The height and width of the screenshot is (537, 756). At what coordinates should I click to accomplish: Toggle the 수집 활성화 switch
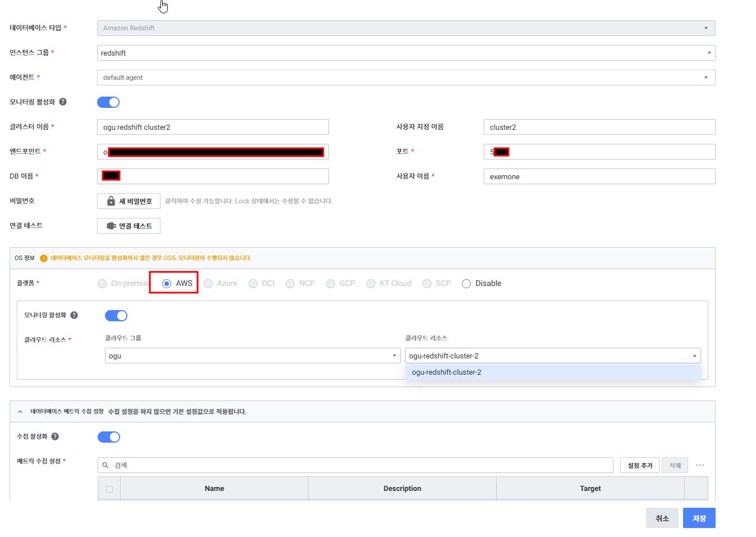pyautogui.click(x=109, y=437)
